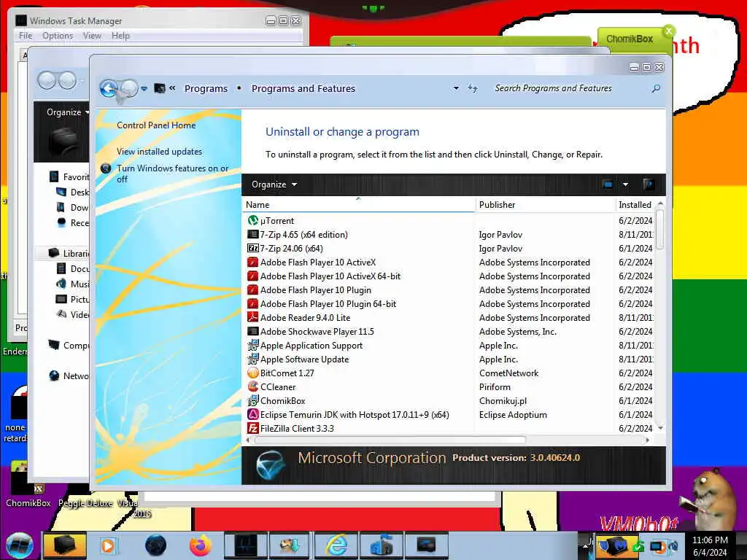Image resolution: width=747 pixels, height=560 pixels.
Task: Select the CCleaner icon in the list
Action: pyautogui.click(x=252, y=386)
